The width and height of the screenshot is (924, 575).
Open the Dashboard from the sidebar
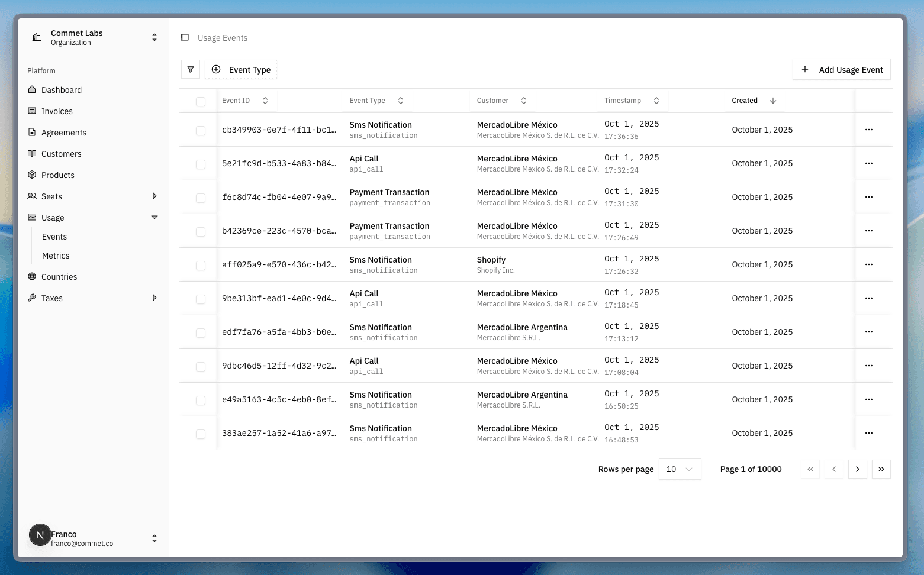click(61, 90)
